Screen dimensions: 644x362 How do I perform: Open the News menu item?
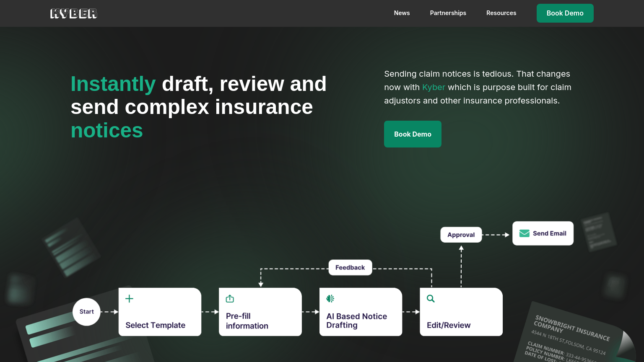click(402, 13)
